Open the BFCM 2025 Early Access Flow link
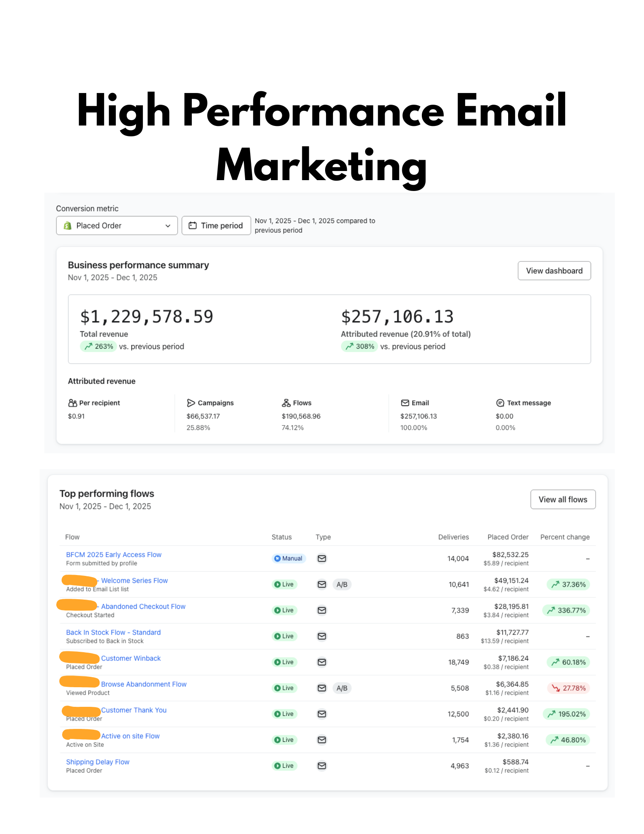This screenshot has width=644, height=834. click(113, 555)
